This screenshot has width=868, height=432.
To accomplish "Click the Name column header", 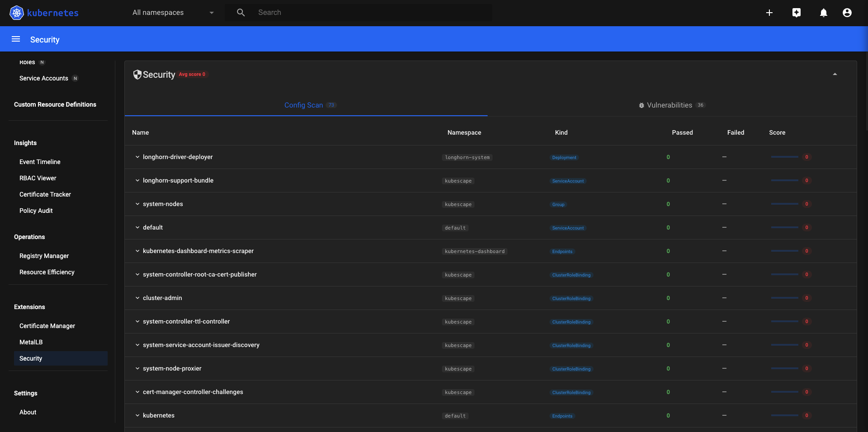I will point(141,132).
